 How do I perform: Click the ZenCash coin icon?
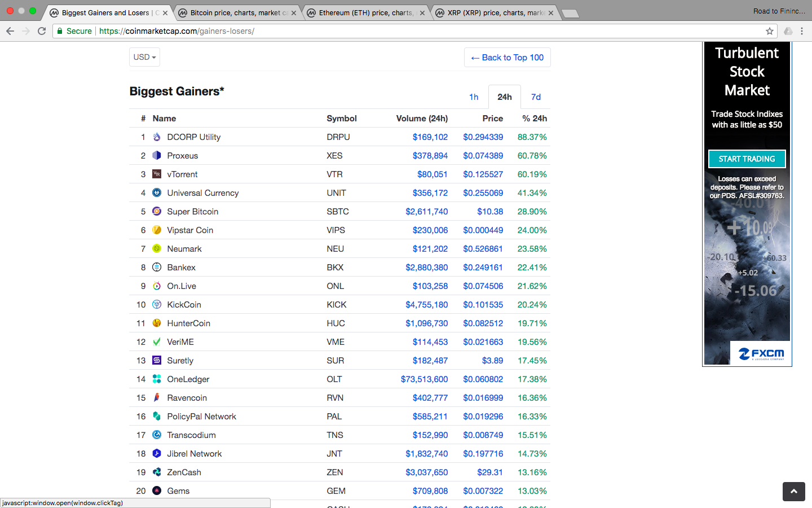click(x=157, y=472)
